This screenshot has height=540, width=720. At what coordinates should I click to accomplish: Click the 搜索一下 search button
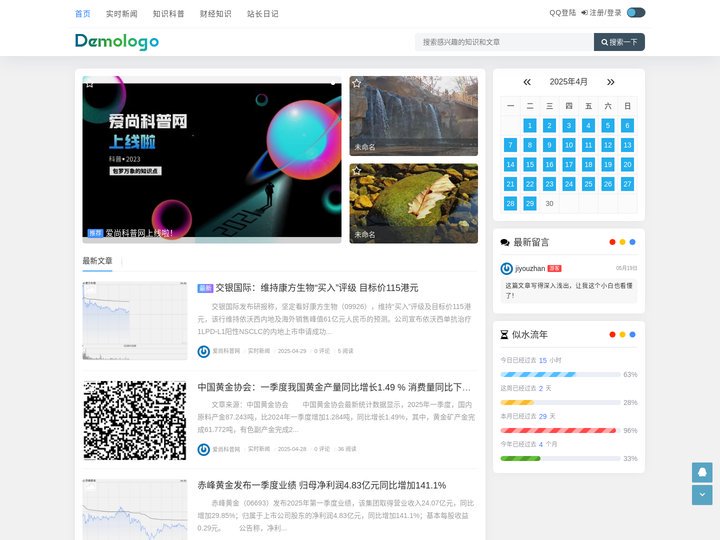point(619,42)
